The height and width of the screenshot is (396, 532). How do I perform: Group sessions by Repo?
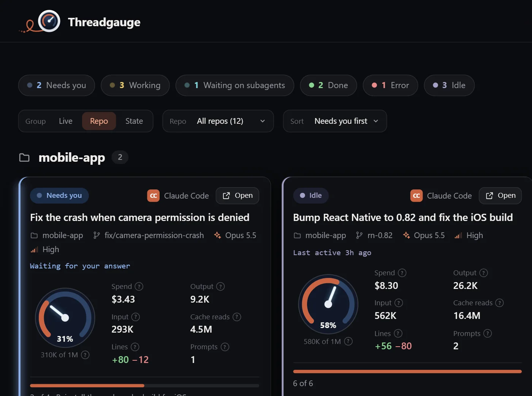pos(99,121)
